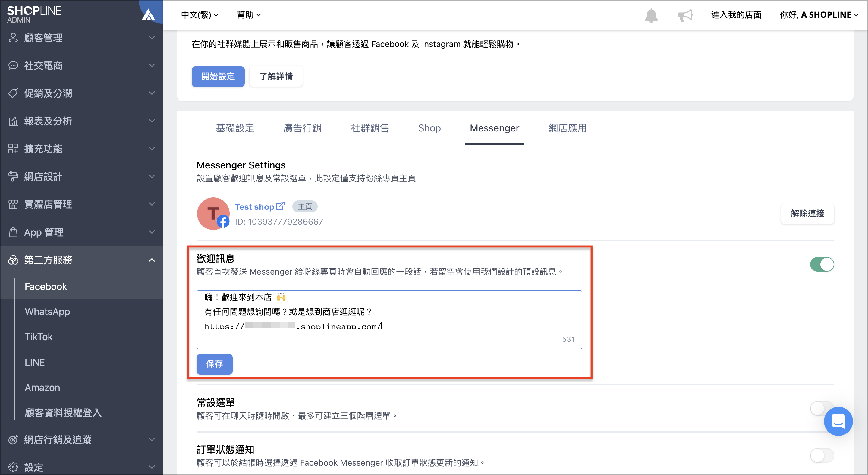Click the 解除連接 disconnect button
Screen dimensions: 868x475
pyautogui.click(x=807, y=214)
